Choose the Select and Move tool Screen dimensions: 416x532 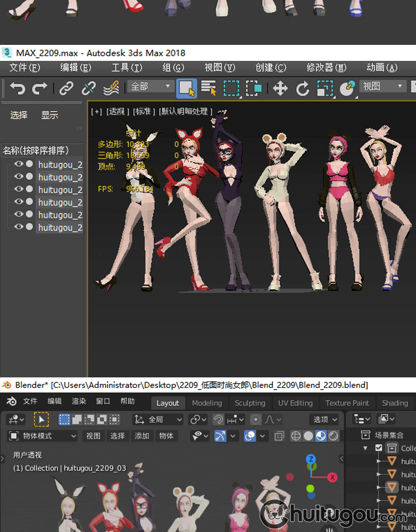(x=280, y=88)
